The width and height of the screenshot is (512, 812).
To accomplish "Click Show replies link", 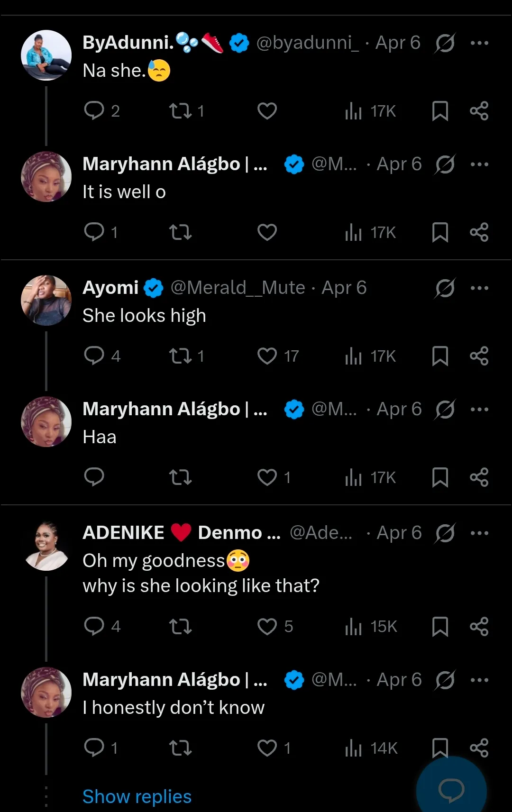I will [137, 797].
